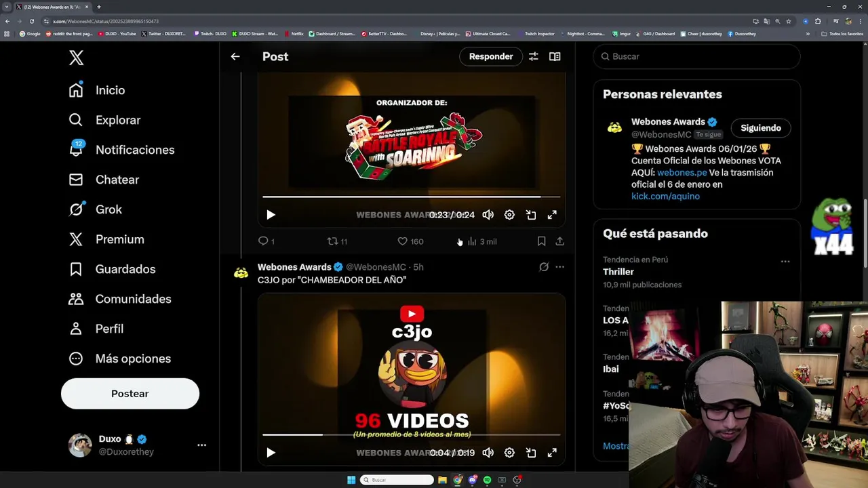Seek the c3jo video progress bar

point(411,434)
